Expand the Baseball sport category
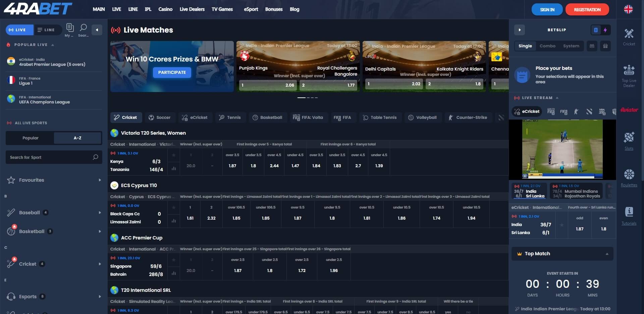 pos(100,212)
